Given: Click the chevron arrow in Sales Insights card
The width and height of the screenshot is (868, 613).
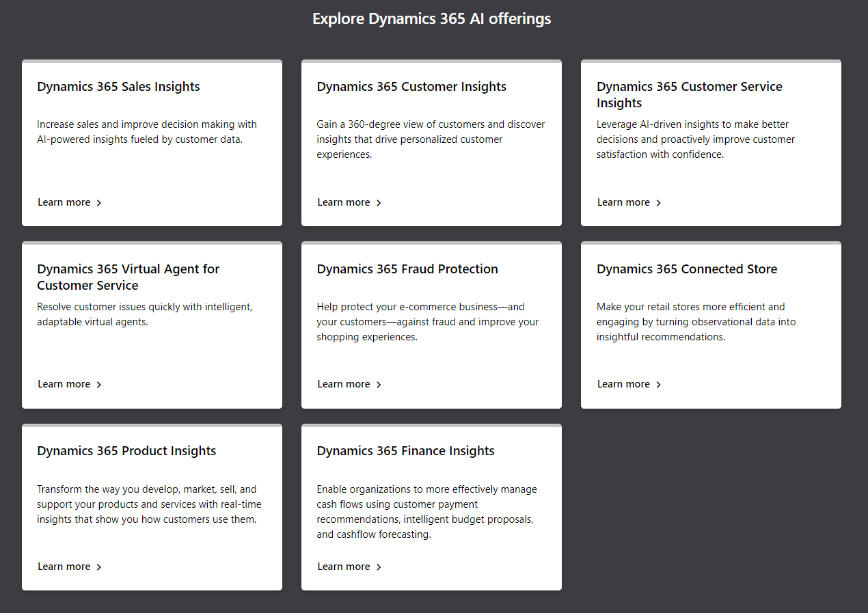Looking at the screenshot, I should [x=99, y=203].
